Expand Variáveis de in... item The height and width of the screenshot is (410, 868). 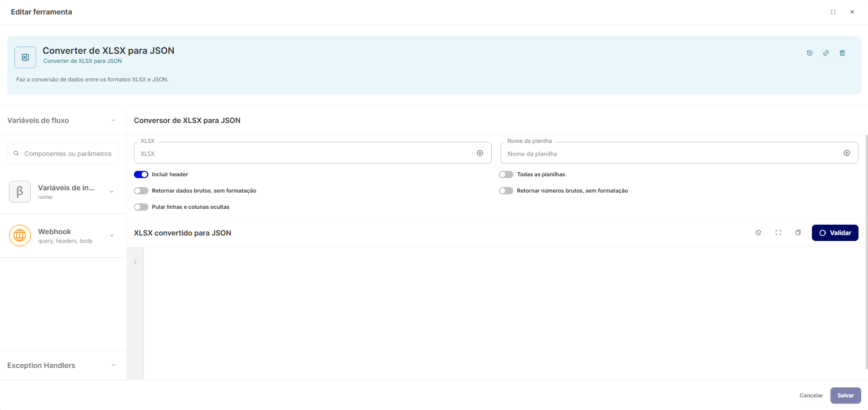point(112,192)
